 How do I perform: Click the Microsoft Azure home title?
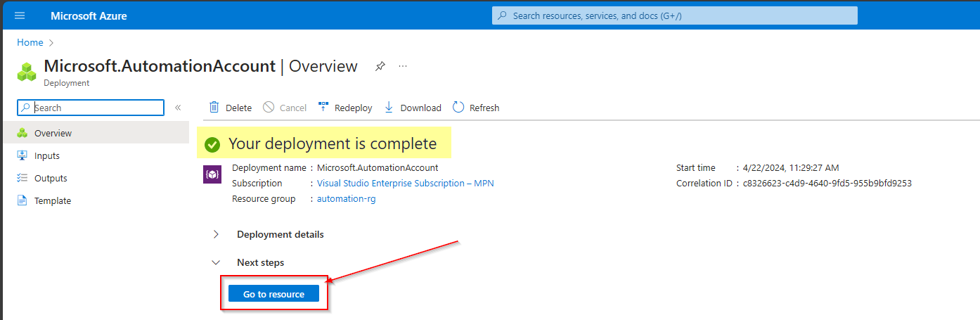[x=89, y=15]
